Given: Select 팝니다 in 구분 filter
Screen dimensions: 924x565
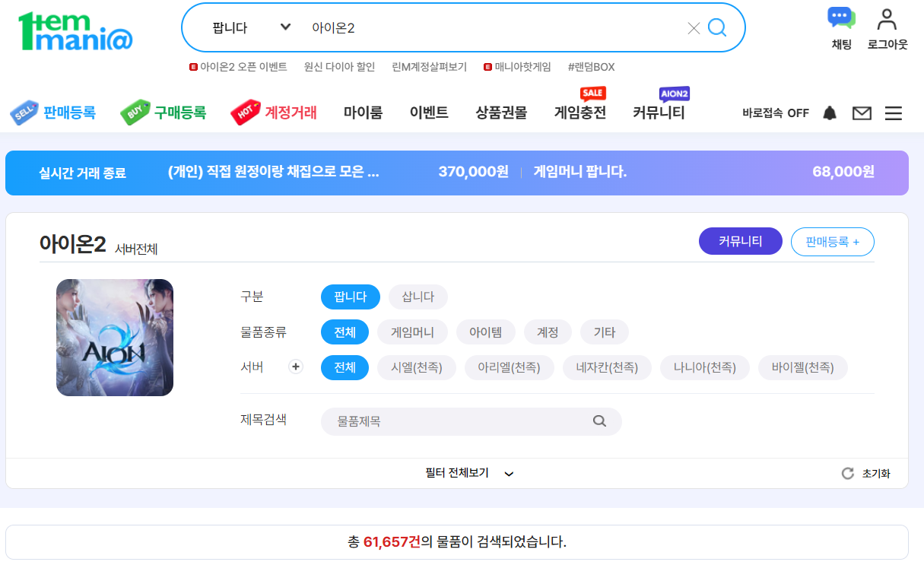Looking at the screenshot, I should (x=351, y=297).
